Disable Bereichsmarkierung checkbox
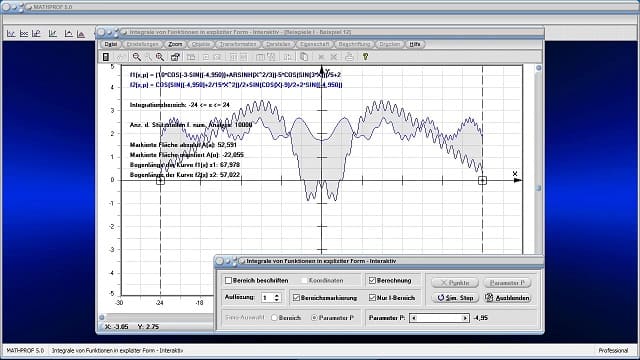Screen dimensions: 640x360 296,298
